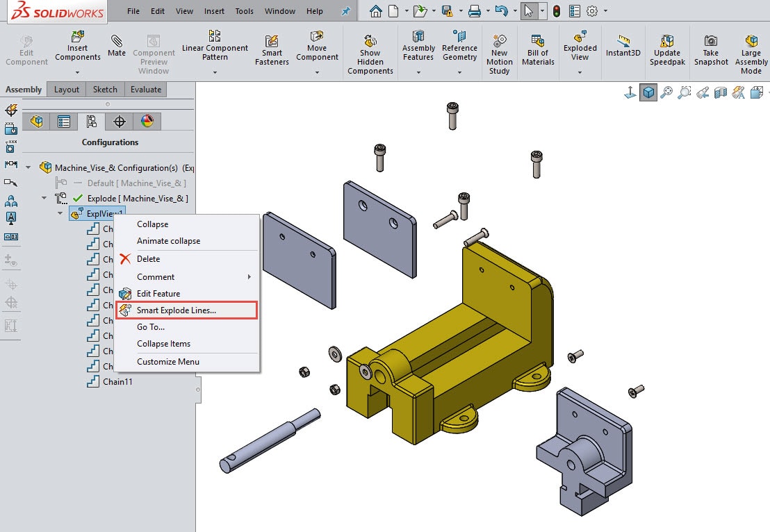The image size is (770, 532).
Task: Open the Comment submenu in the context menu
Action: click(156, 276)
